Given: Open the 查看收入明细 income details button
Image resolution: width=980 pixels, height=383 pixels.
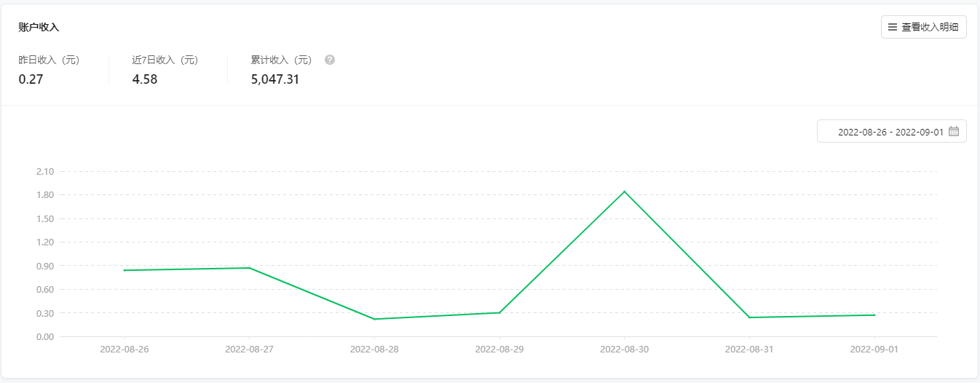Looking at the screenshot, I should 923,28.
